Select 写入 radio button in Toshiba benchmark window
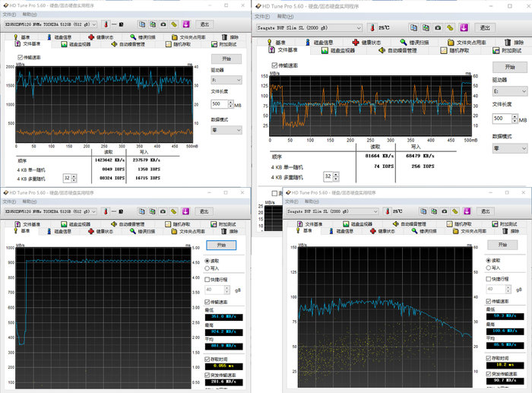Image resolution: width=532 pixels, height=393 pixels. point(207,268)
